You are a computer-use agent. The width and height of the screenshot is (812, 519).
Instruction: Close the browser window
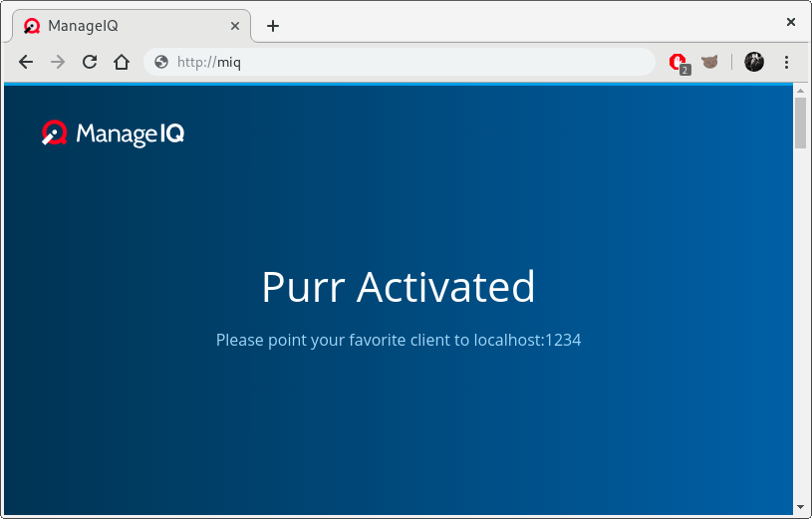[790, 21]
